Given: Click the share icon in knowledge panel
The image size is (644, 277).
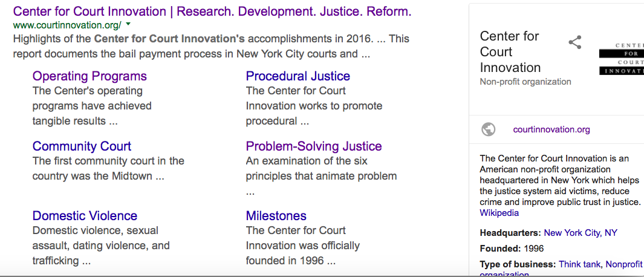Looking at the screenshot, I should click(575, 42).
